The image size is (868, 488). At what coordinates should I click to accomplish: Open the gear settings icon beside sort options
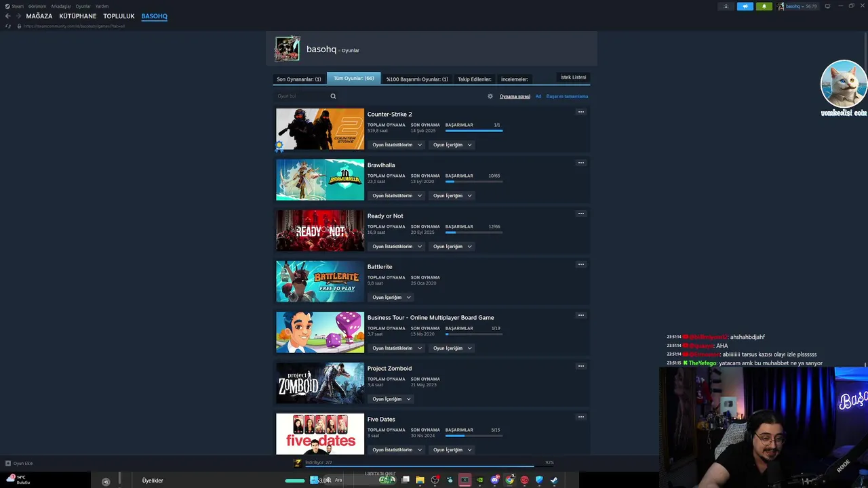(490, 96)
